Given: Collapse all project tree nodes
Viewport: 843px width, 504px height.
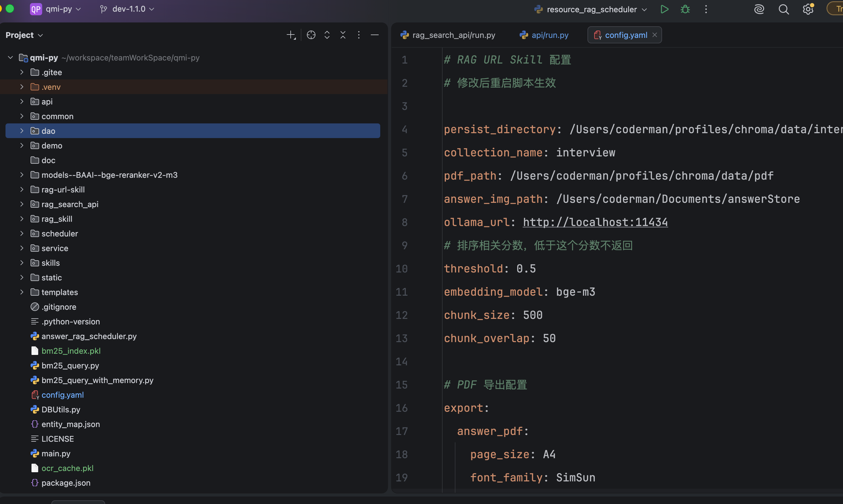Looking at the screenshot, I should coord(343,35).
